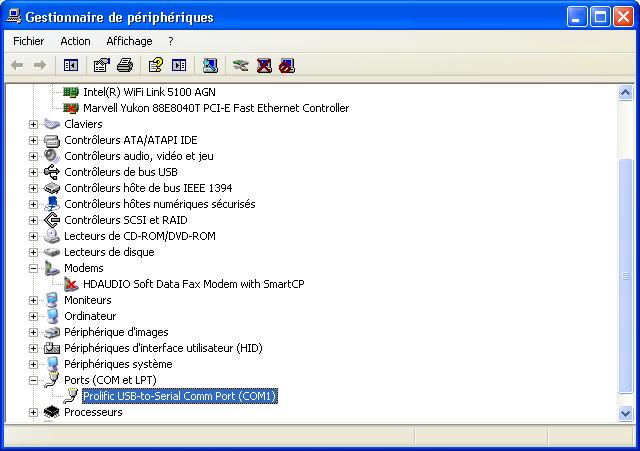Click the Uninstall device toolbar icon
The image size is (640, 451).
(264, 65)
